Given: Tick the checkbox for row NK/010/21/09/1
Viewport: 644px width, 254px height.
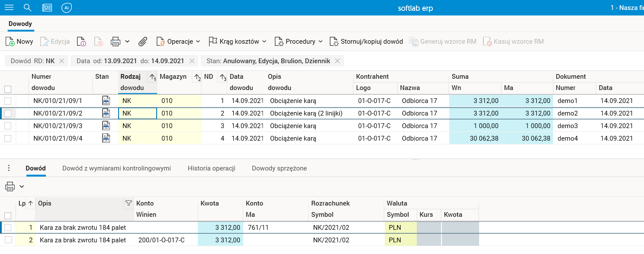Looking at the screenshot, I should coord(8,101).
